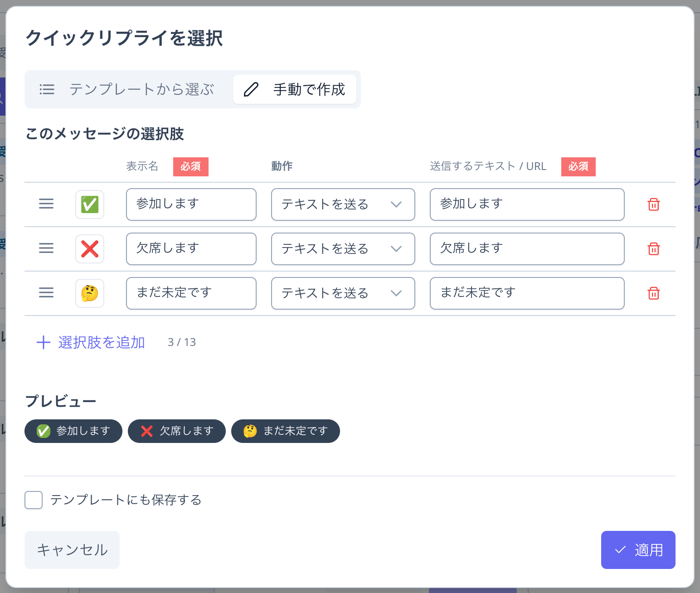
Task: Open emoji picker with green checkmark
Action: click(90, 204)
